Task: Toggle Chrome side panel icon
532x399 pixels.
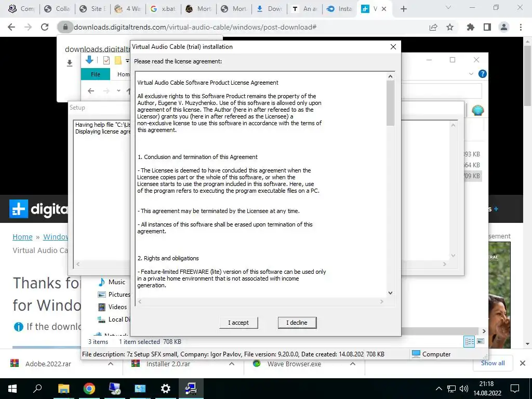Action: click(487, 27)
